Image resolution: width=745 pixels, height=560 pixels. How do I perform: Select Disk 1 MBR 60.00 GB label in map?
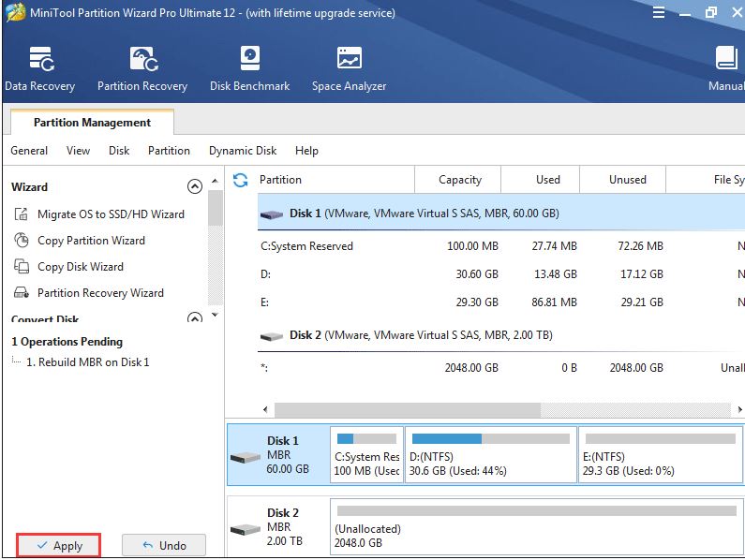(x=288, y=454)
